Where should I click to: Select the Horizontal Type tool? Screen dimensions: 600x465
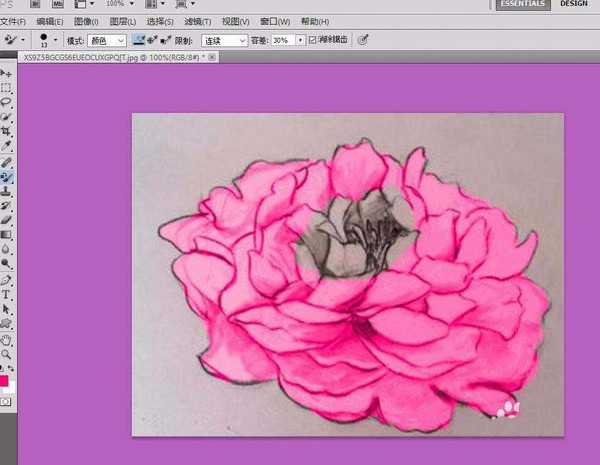6,295
